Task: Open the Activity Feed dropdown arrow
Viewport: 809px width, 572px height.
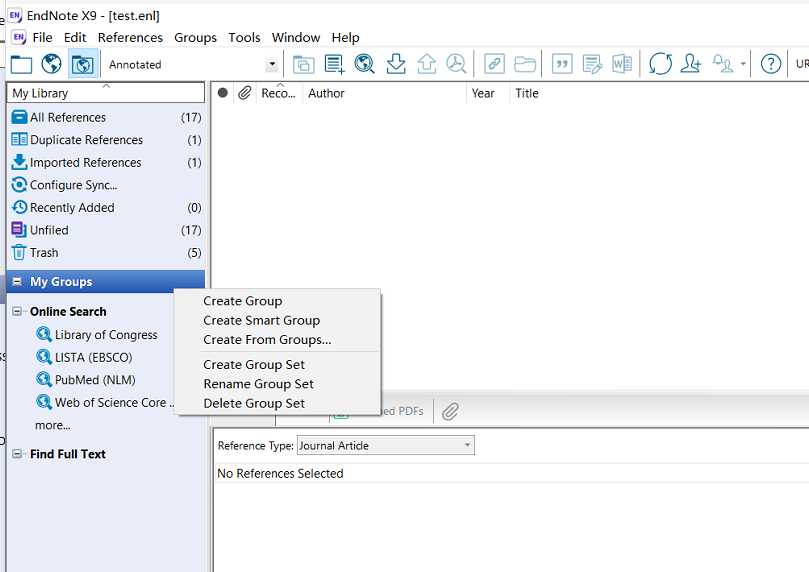Action: pos(743,64)
